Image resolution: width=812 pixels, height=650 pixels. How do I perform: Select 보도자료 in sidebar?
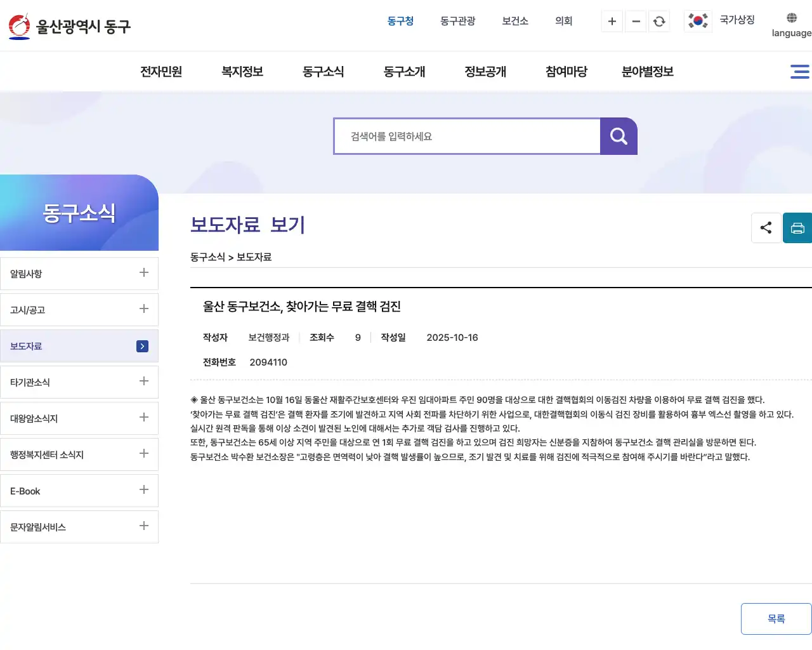(x=79, y=346)
